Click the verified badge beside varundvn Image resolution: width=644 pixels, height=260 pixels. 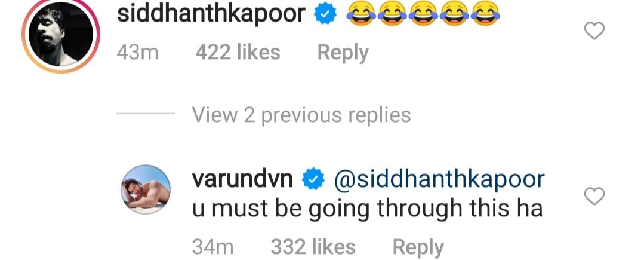pyautogui.click(x=313, y=180)
